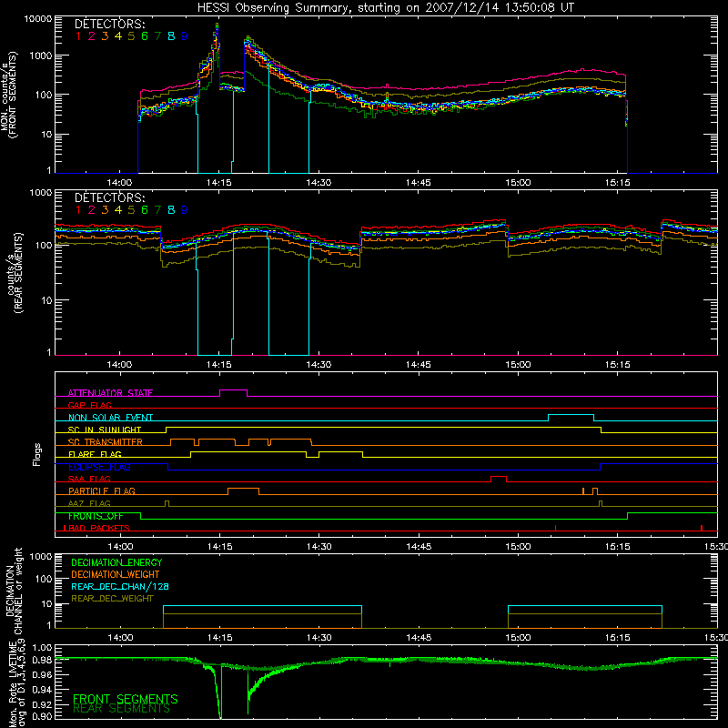Select olive detector 5 in rear segments legend
The height and width of the screenshot is (728, 728).
click(131, 210)
